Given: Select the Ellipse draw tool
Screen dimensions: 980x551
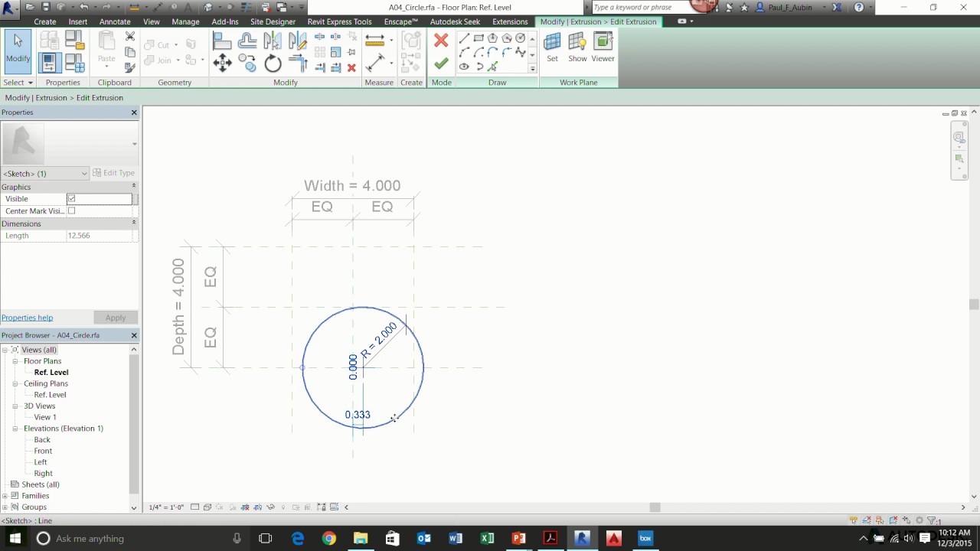Looking at the screenshot, I should click(464, 67).
